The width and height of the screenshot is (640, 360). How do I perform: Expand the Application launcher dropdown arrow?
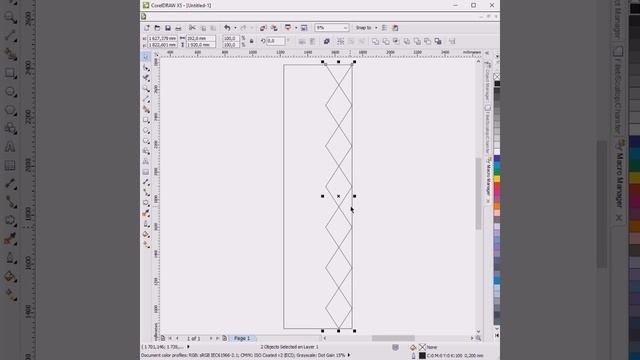tap(296, 28)
